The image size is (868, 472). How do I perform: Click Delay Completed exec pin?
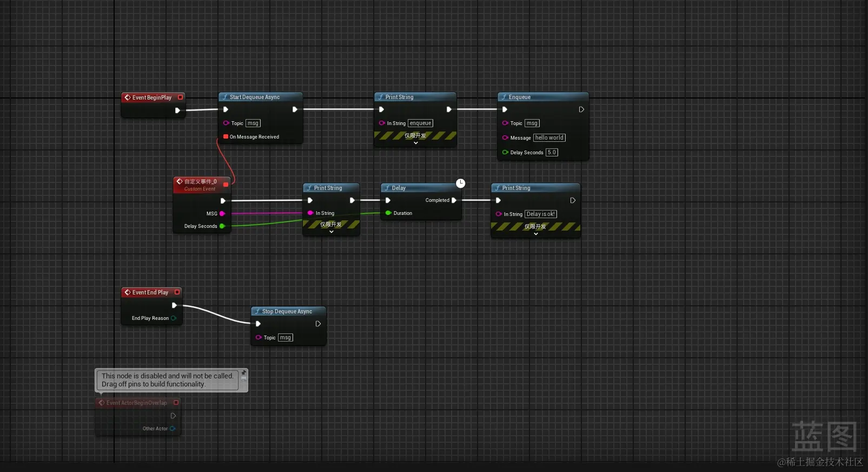[x=454, y=200]
